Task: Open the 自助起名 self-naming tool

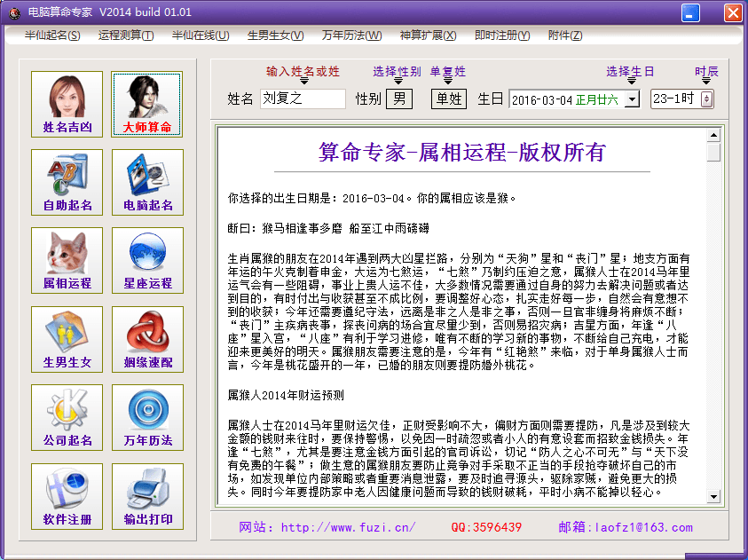Action: (67, 182)
